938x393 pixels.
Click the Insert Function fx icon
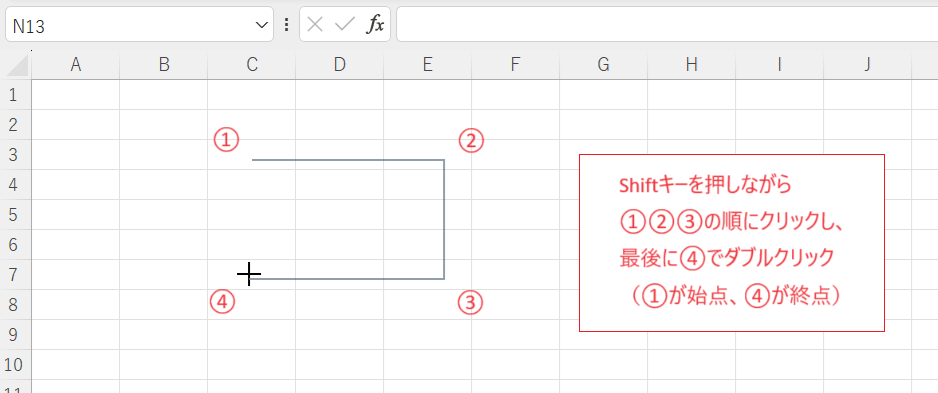click(x=375, y=25)
